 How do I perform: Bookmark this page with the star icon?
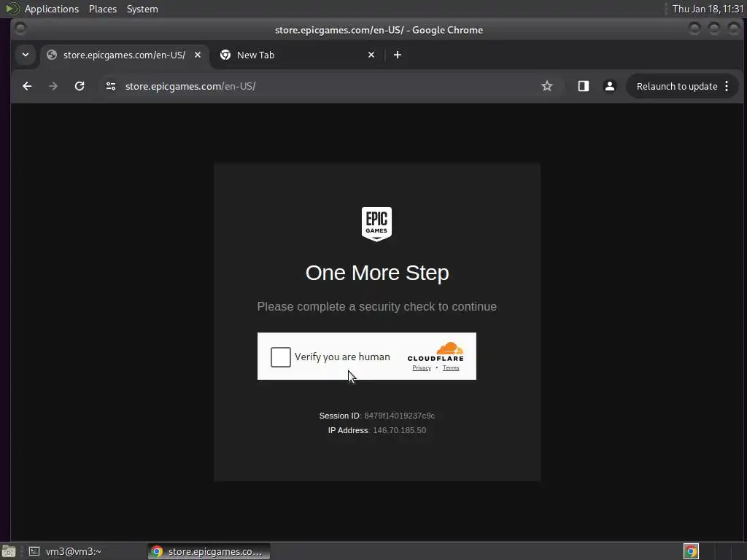[547, 86]
